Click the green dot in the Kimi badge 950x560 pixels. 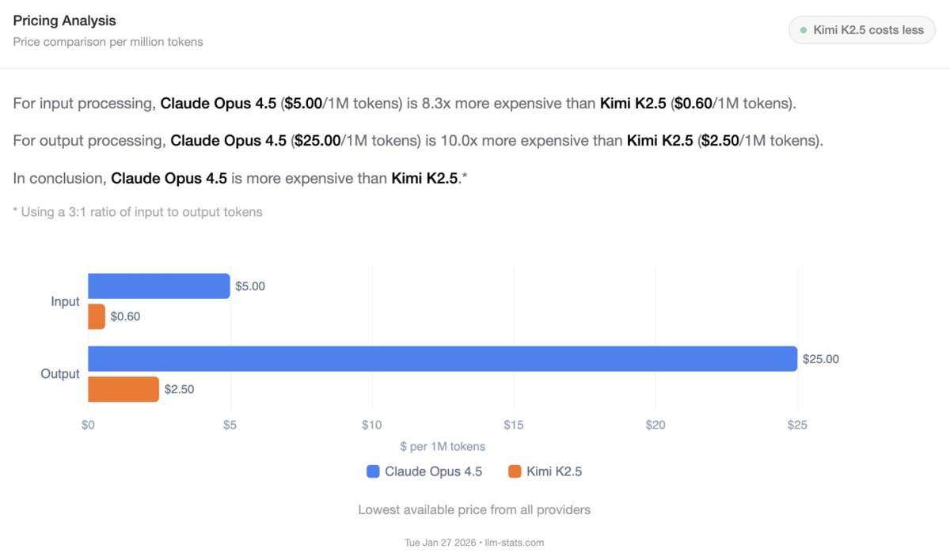pyautogui.click(x=804, y=30)
